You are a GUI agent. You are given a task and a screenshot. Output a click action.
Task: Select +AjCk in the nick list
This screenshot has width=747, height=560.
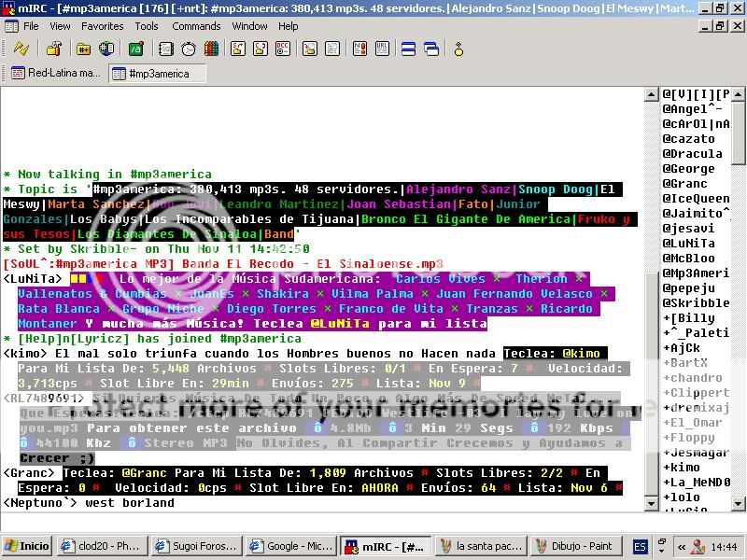[682, 347]
